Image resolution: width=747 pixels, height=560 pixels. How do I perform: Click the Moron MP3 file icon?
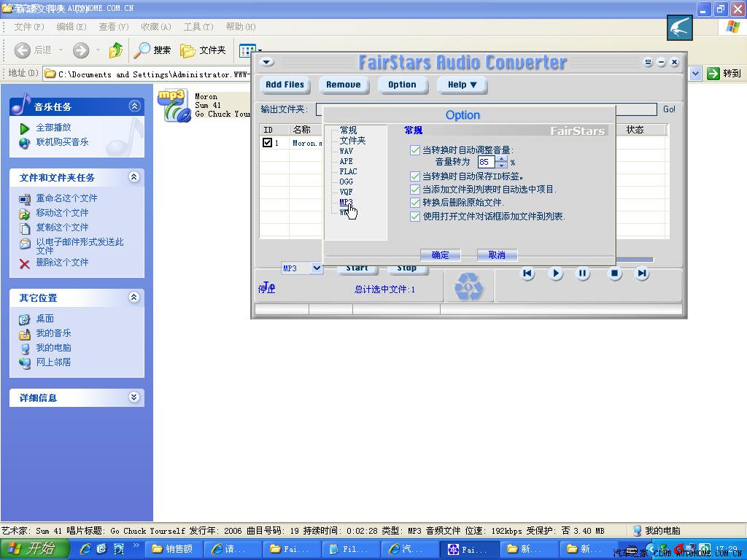click(x=174, y=106)
